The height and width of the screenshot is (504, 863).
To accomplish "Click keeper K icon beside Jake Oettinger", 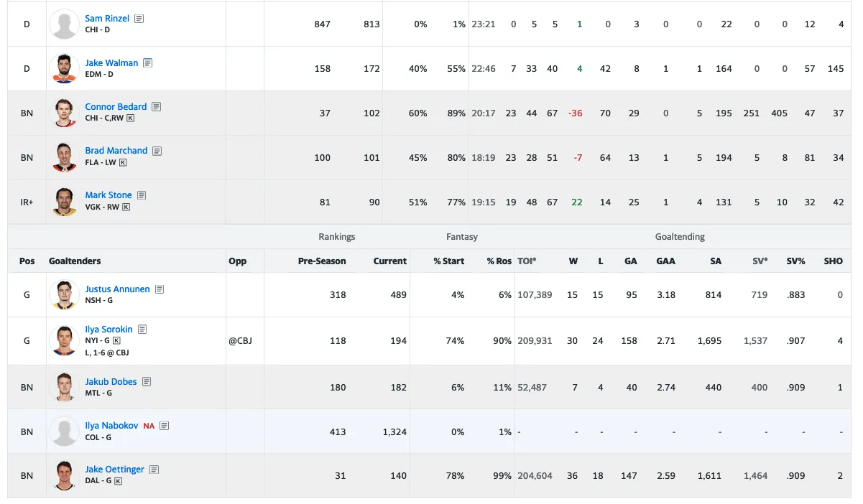I will pos(119,481).
